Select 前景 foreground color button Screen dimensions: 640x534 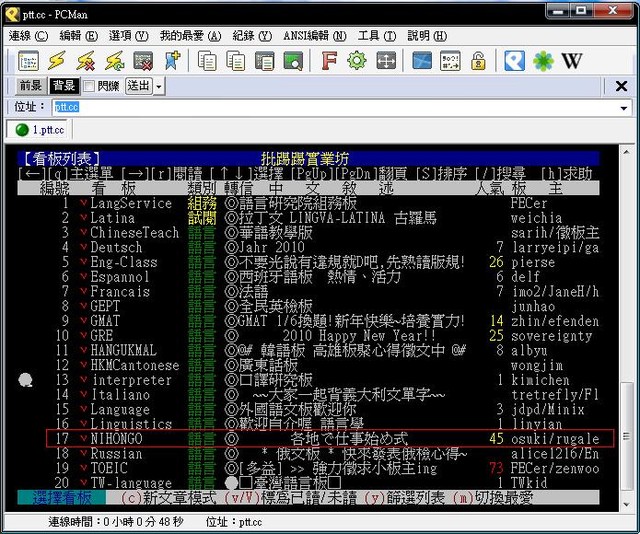point(31,86)
